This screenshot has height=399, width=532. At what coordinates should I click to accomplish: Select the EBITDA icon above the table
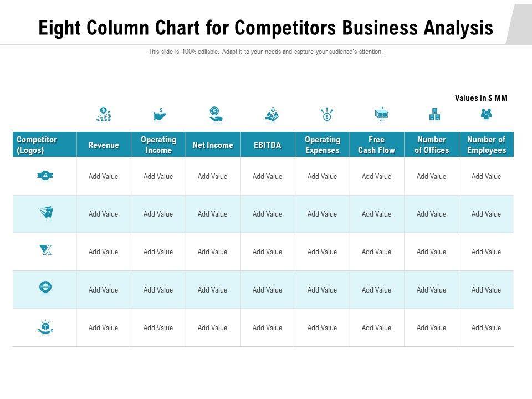point(272,115)
